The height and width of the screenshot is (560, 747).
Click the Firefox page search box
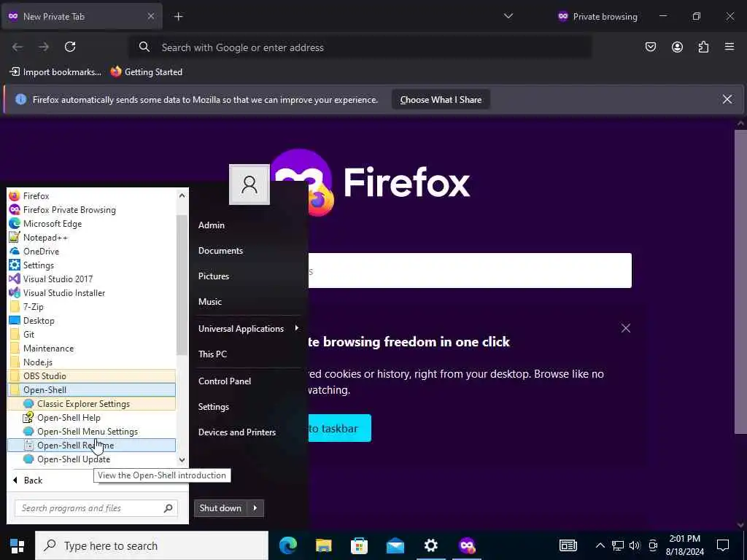pos(470,271)
